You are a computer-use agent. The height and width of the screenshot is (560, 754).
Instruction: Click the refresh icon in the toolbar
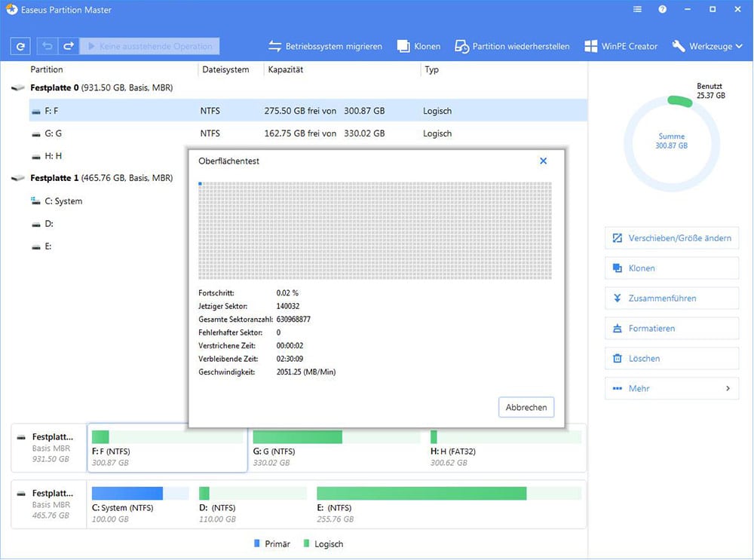tap(20, 46)
